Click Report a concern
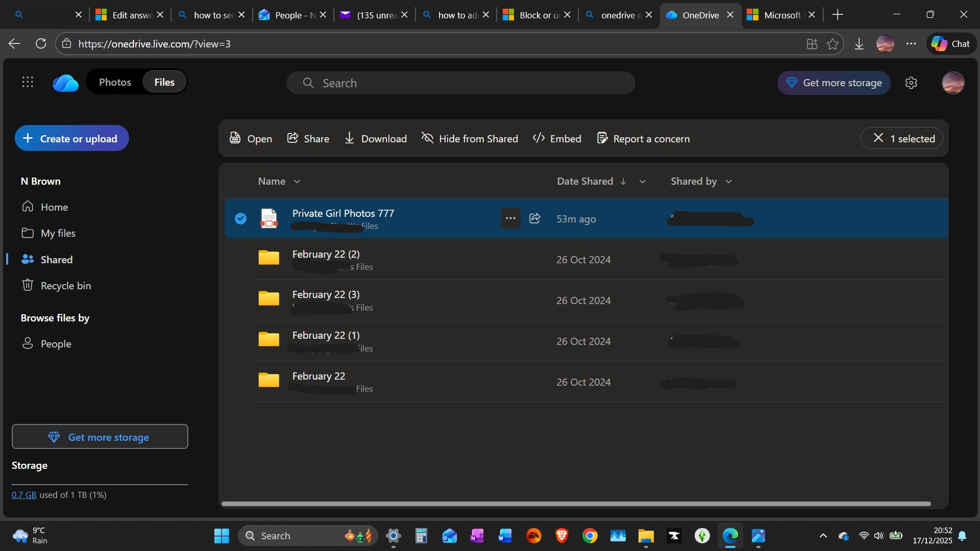 tap(643, 139)
